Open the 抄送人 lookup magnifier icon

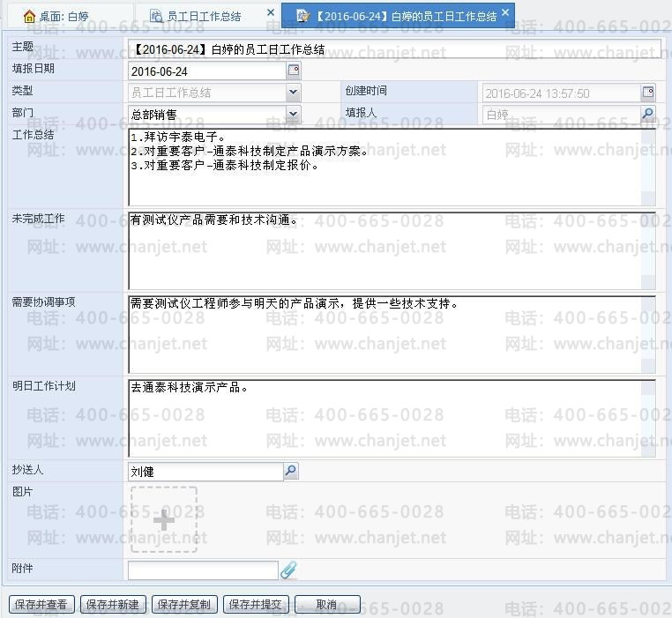click(291, 472)
